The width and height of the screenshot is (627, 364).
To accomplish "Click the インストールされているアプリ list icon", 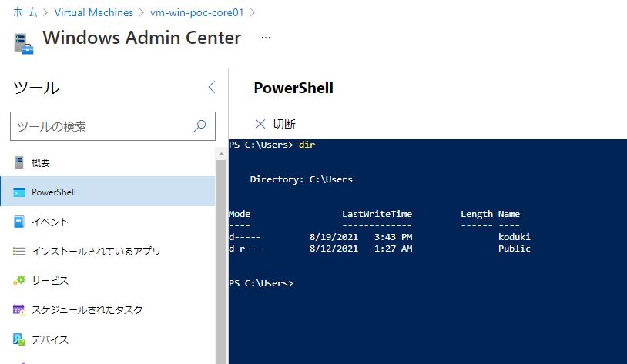I will tap(19, 251).
